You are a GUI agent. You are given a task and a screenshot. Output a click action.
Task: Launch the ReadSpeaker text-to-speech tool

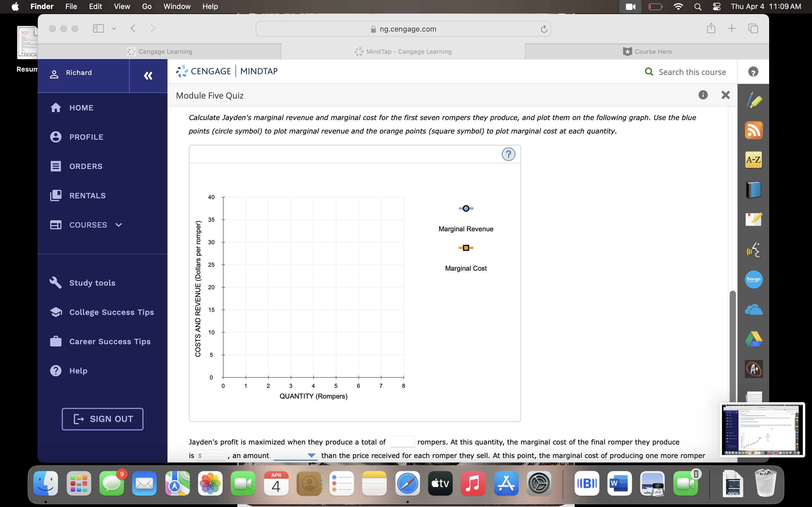click(753, 250)
